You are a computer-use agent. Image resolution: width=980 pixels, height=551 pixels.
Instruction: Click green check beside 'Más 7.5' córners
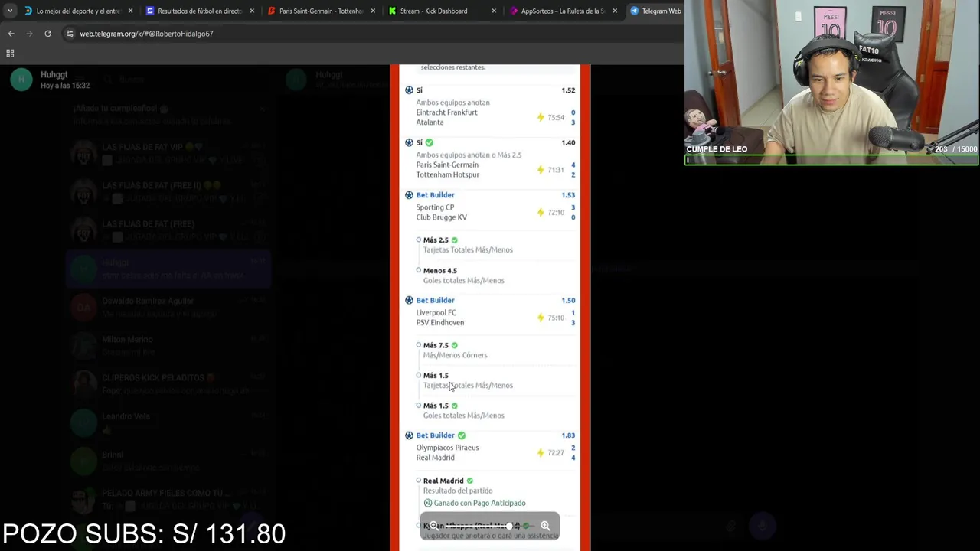(x=454, y=345)
